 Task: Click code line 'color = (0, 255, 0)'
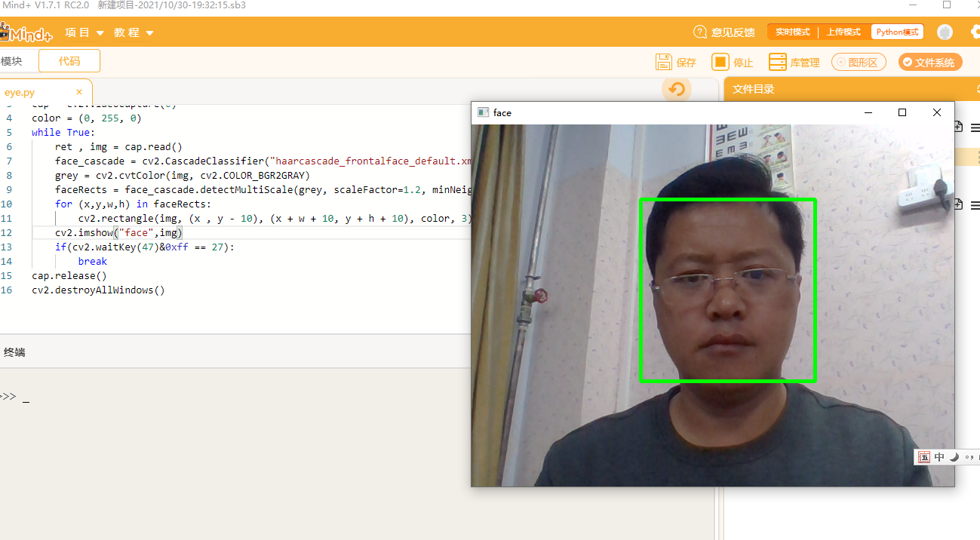pos(87,118)
